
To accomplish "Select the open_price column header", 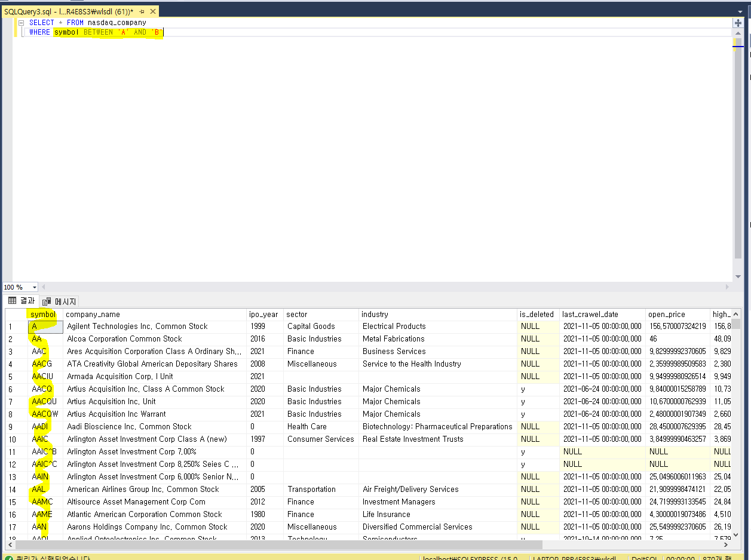I will (678, 315).
